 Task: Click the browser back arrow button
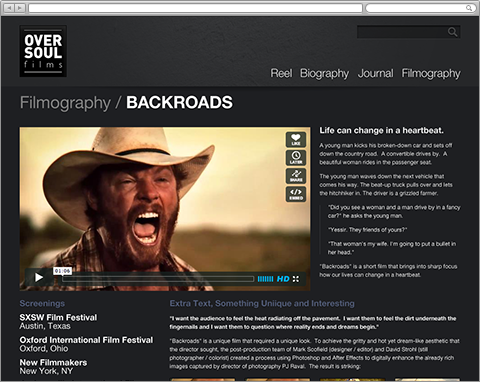point(9,8)
